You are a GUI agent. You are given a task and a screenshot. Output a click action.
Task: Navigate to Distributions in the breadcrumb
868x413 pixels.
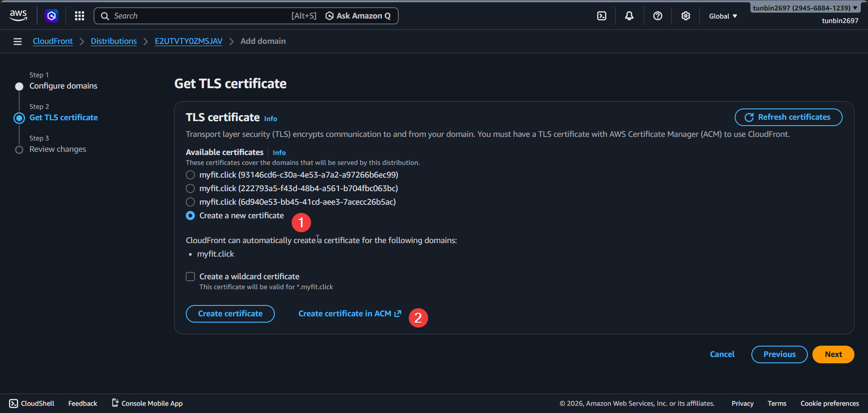pos(113,41)
